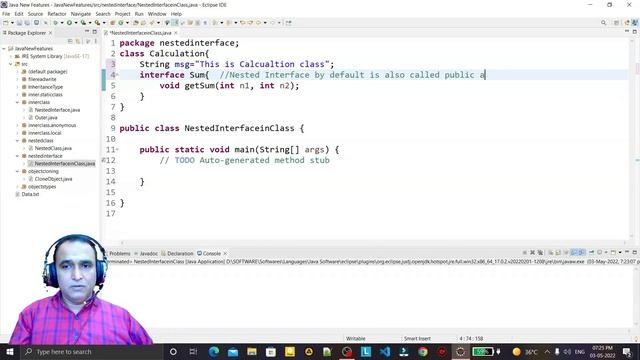
Task: Click the Save All toolbar icon
Action: click(27, 23)
